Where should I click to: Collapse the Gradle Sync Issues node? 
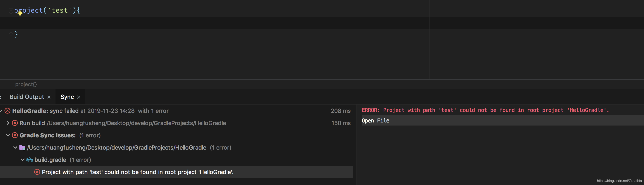(x=8, y=135)
